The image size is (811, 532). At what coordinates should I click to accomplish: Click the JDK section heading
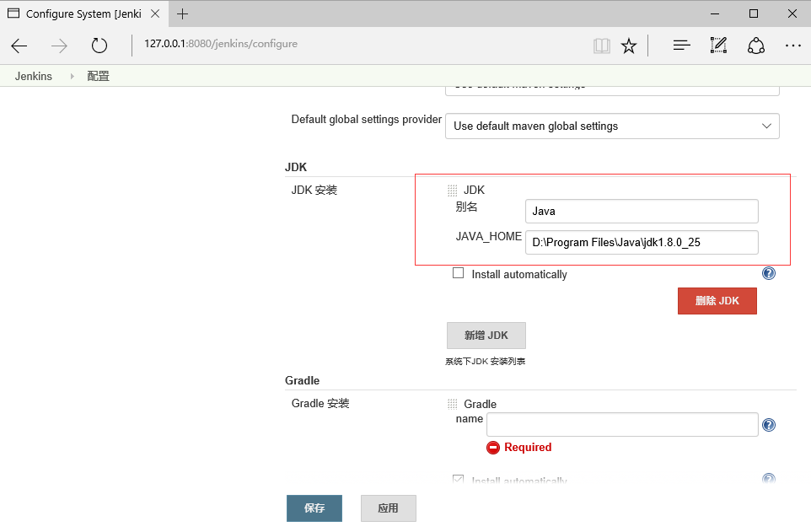click(x=296, y=167)
